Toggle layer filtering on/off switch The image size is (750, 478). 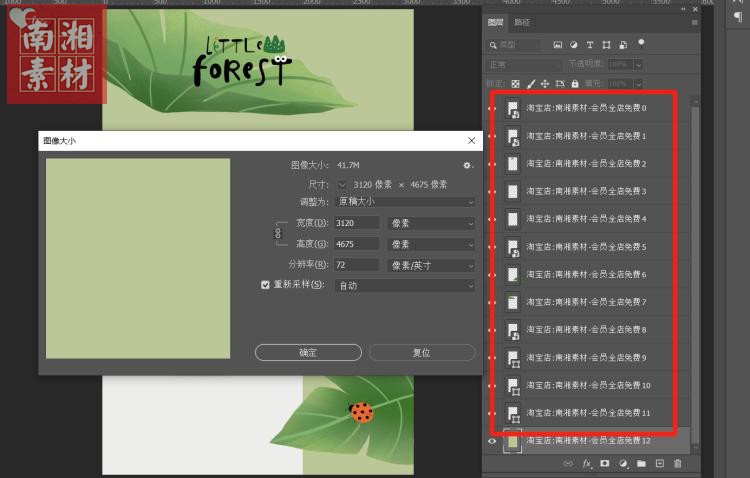click(641, 44)
